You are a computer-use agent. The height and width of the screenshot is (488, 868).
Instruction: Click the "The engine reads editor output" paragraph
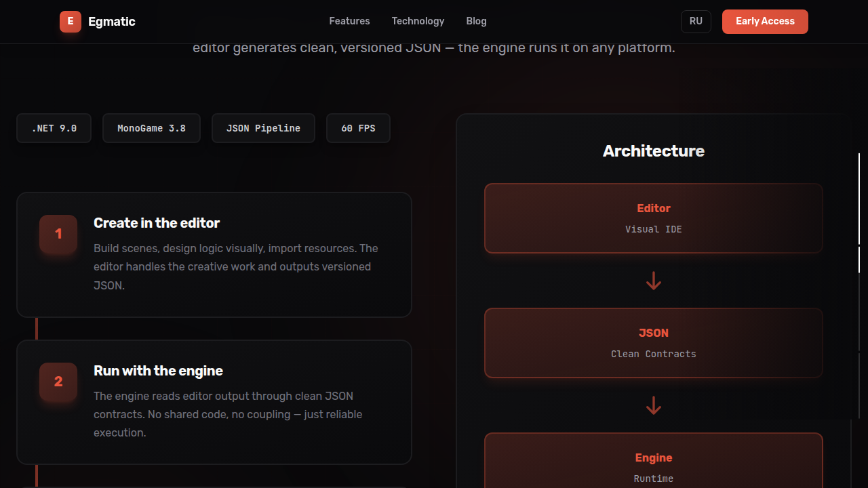[228, 414]
